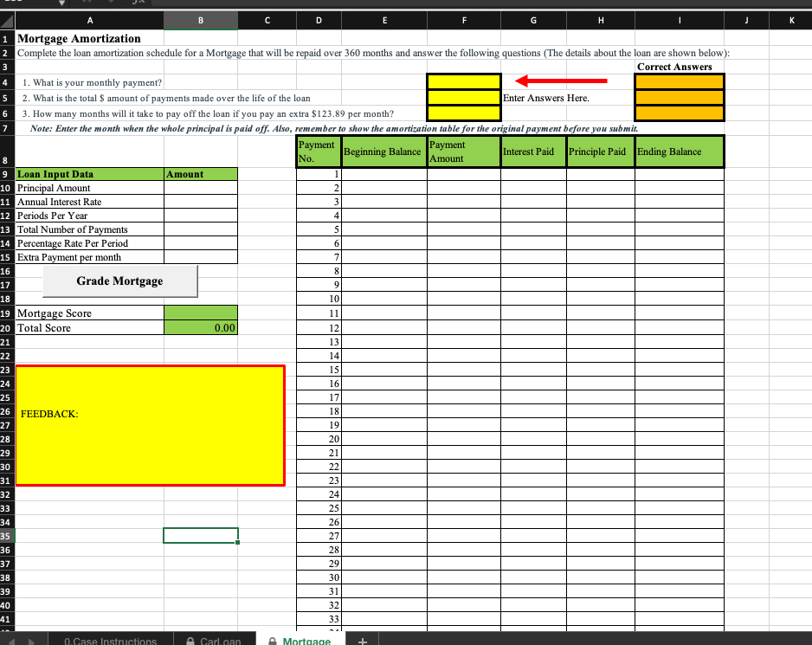Click the lock icon on the CarLoan tab
The image size is (812, 645).
pyautogui.click(x=190, y=641)
